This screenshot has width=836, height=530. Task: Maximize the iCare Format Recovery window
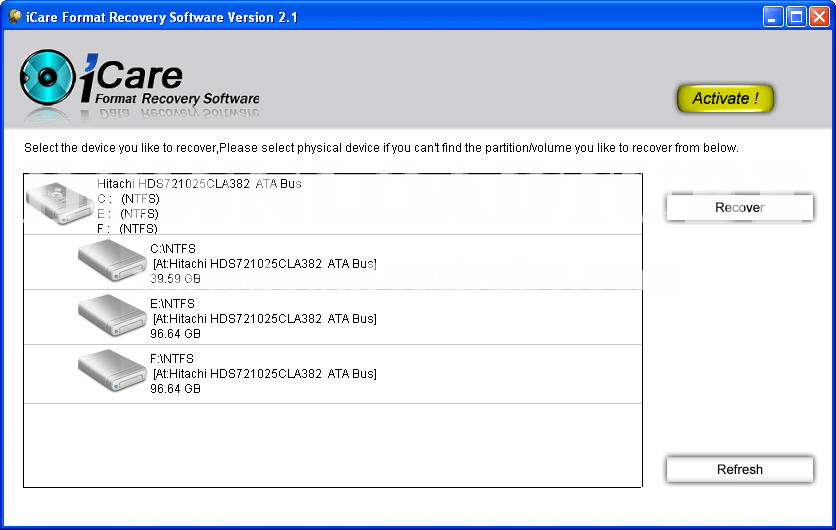click(796, 17)
